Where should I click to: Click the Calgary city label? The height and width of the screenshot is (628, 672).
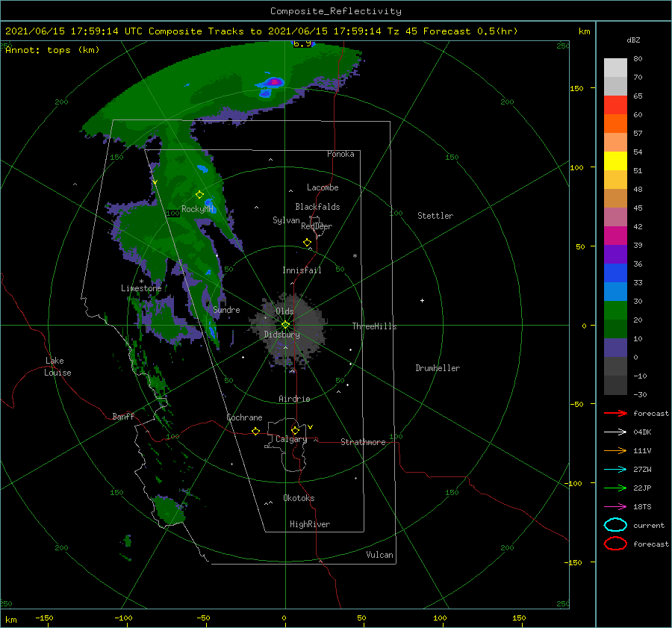click(x=291, y=439)
